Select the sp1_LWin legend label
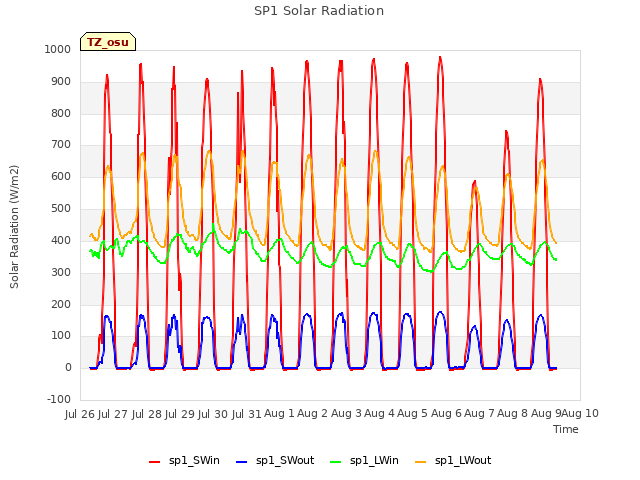This screenshot has height=480, width=640. (x=374, y=460)
